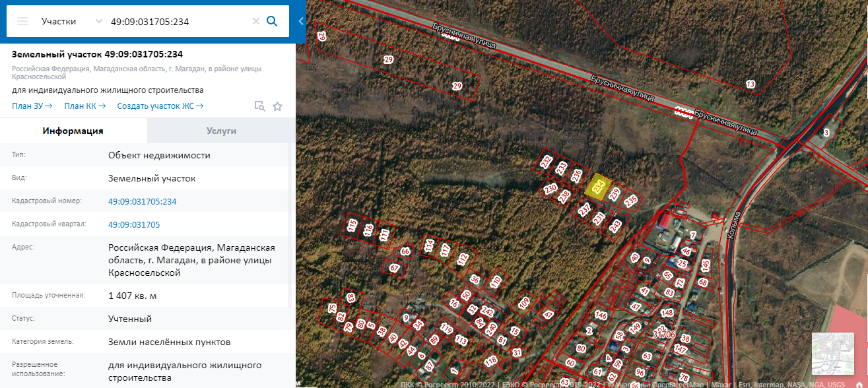Select parcel 13 on the map
Screen dimensions: 868x388
point(750,84)
